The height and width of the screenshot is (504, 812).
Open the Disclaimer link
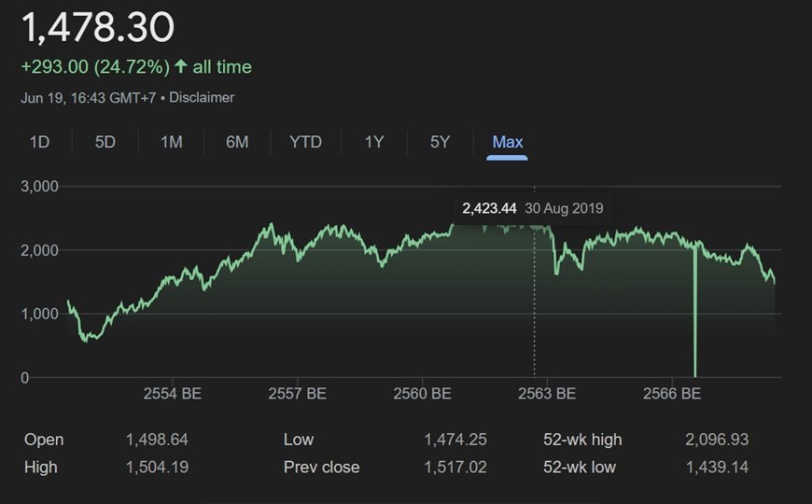coord(202,97)
